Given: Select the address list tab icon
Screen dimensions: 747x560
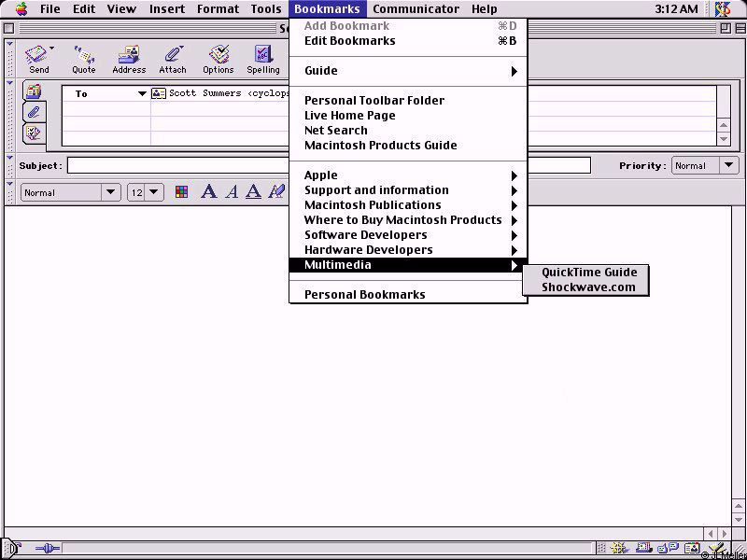Looking at the screenshot, I should pos(34,91).
